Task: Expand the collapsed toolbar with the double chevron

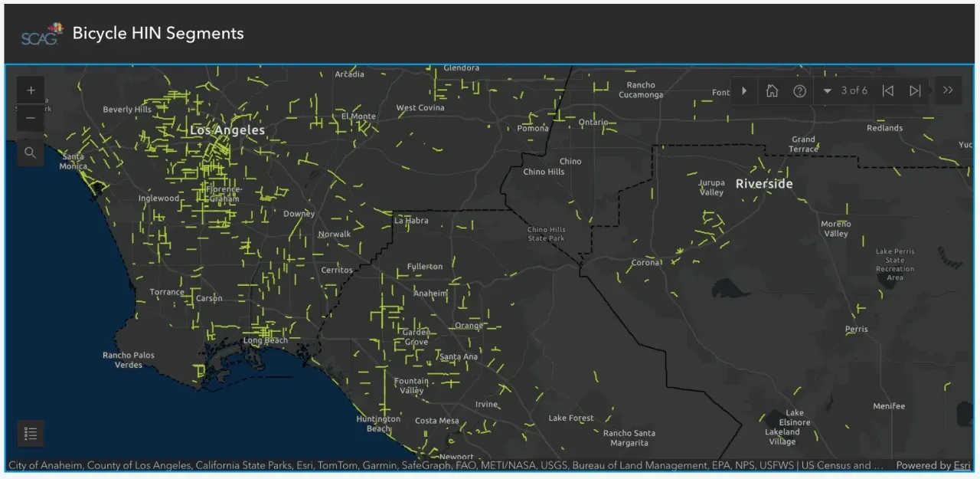Action: pyautogui.click(x=948, y=90)
